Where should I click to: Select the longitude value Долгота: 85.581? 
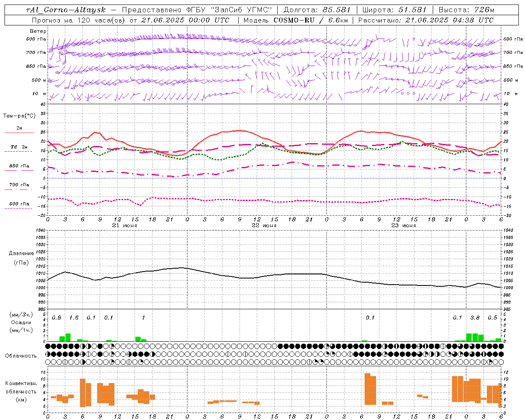[x=317, y=10]
